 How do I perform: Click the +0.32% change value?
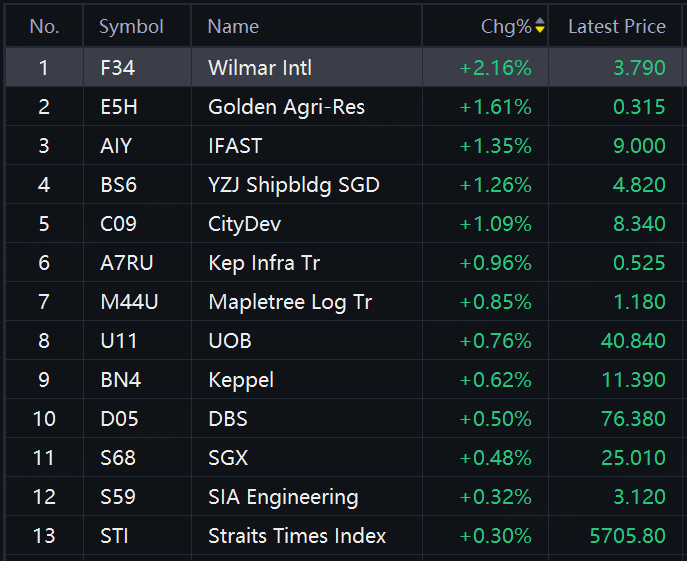point(496,497)
